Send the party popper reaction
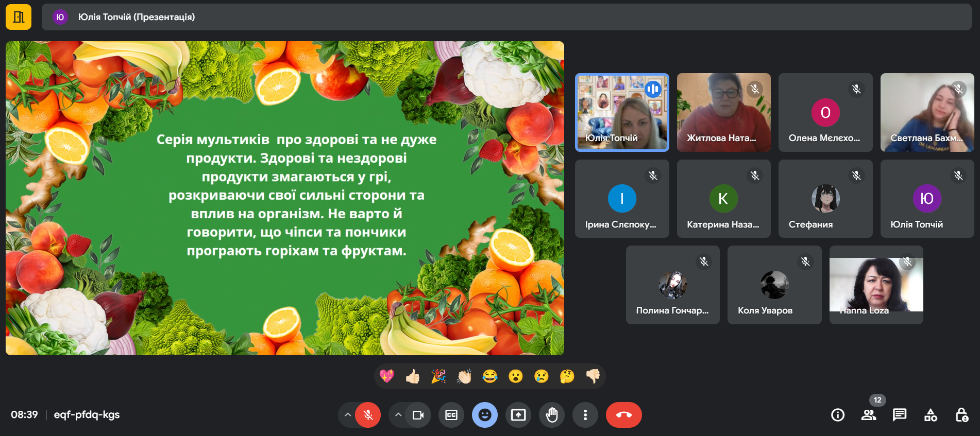This screenshot has width=980, height=436. coord(438,377)
